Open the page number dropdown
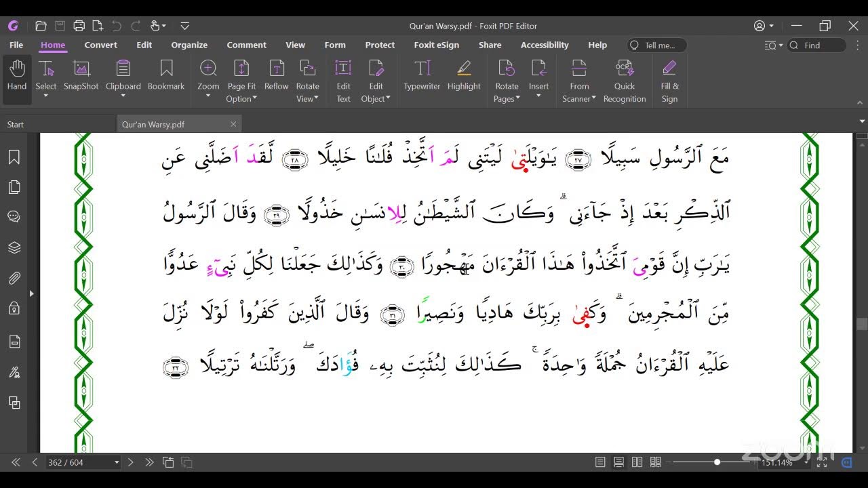This screenshot has width=868, height=488. point(117,462)
